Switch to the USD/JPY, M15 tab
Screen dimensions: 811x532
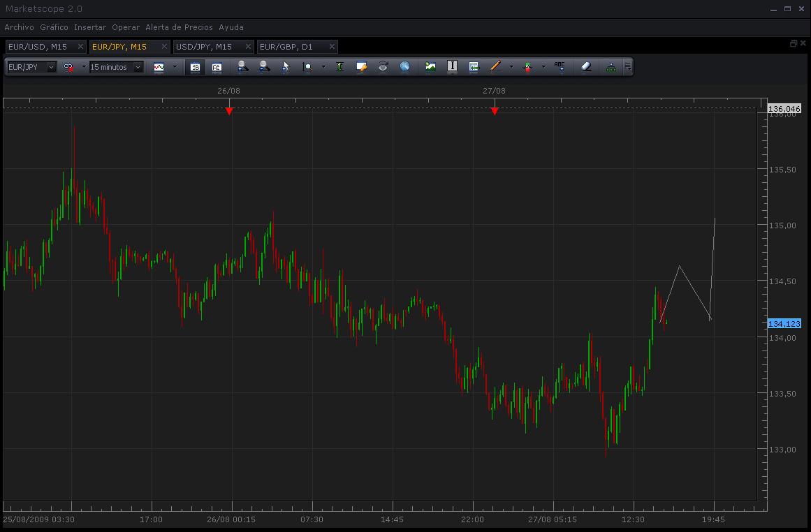[x=204, y=47]
